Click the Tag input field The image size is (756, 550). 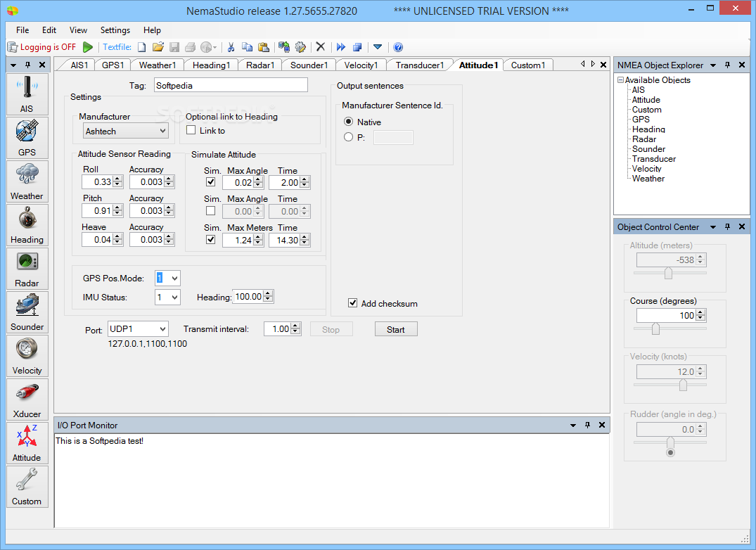tap(231, 85)
